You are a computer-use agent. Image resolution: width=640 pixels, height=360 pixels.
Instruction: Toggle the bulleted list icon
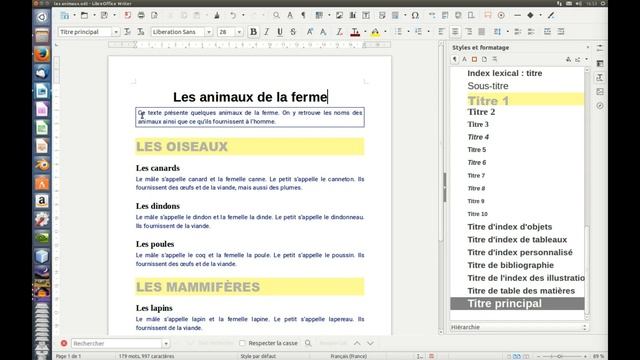[398, 32]
